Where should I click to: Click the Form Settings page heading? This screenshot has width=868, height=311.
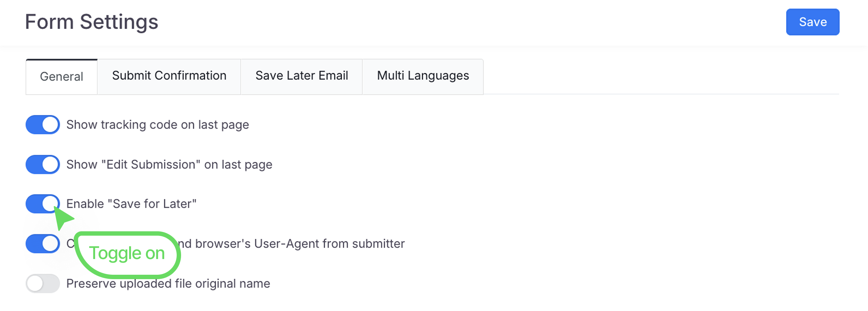click(x=91, y=22)
